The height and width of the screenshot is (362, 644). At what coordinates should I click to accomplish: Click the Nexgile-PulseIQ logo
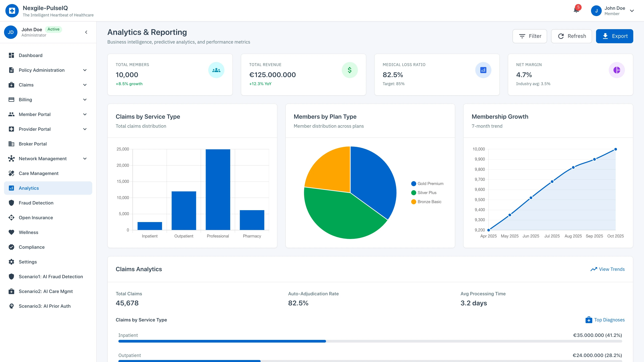click(12, 11)
